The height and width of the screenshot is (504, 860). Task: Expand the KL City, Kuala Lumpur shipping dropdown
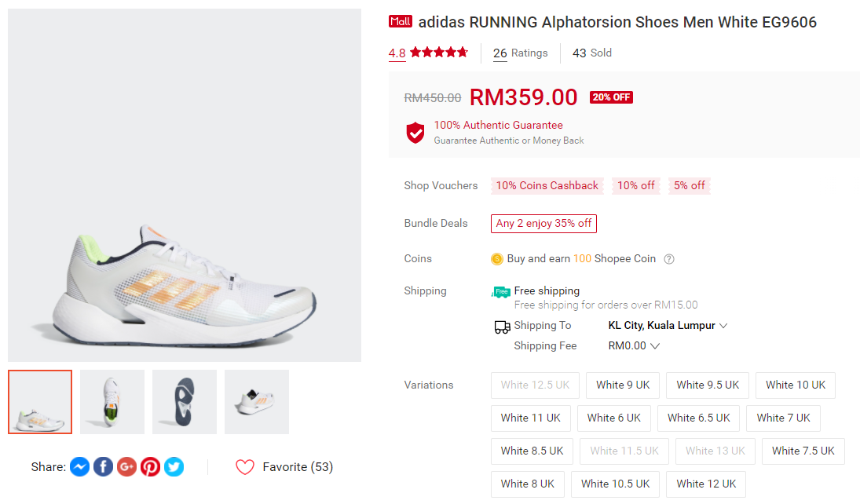tap(723, 326)
